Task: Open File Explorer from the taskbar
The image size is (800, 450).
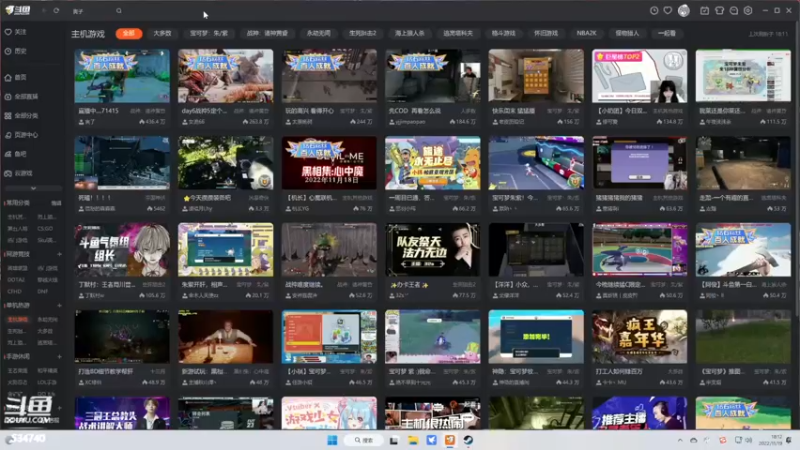Action: pyautogui.click(x=413, y=440)
